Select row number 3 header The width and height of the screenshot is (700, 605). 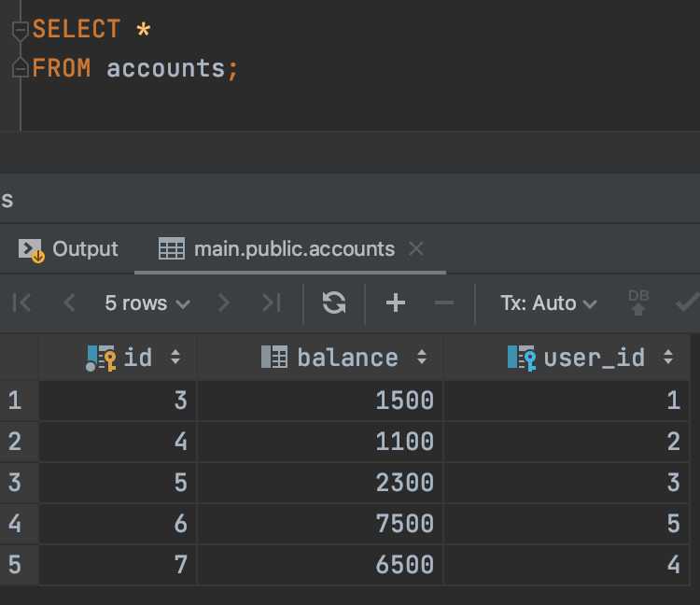tap(15, 482)
